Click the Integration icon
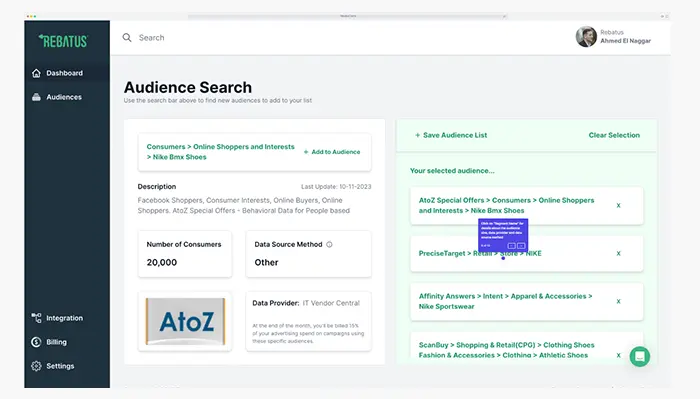700x399 pixels. [x=36, y=318]
